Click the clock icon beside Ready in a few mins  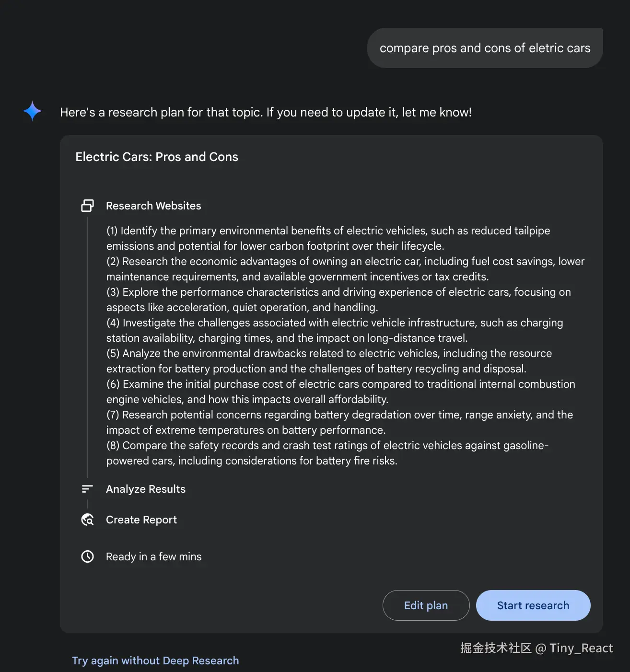87,556
